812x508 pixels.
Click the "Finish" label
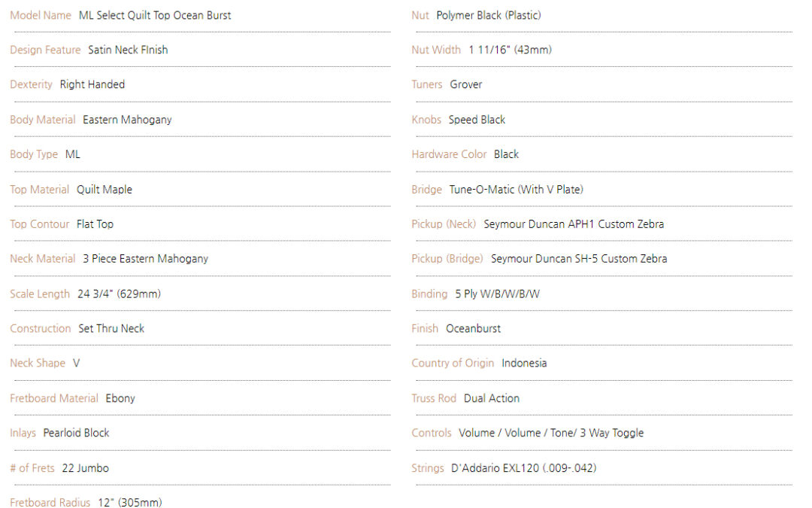pos(425,329)
